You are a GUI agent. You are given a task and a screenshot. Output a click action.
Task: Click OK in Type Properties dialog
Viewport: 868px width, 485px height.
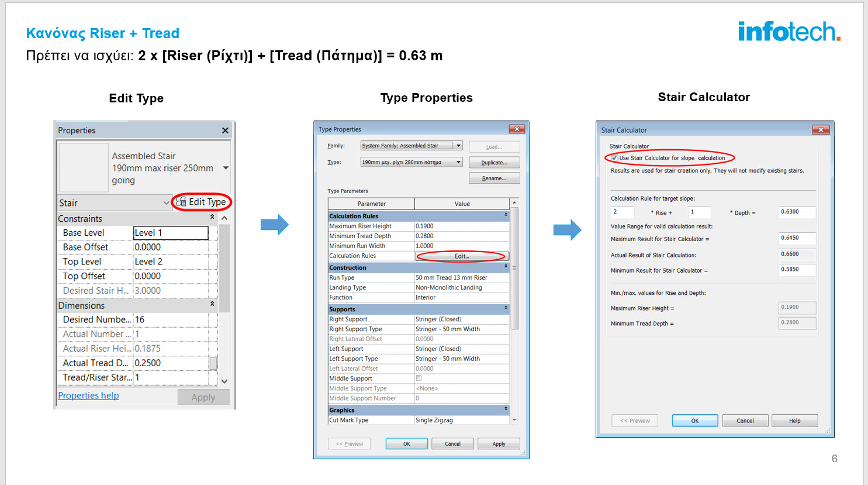click(x=406, y=444)
